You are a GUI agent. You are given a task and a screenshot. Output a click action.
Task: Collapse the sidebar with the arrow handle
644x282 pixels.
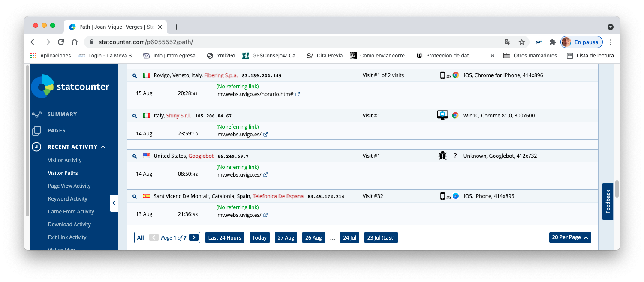(114, 203)
